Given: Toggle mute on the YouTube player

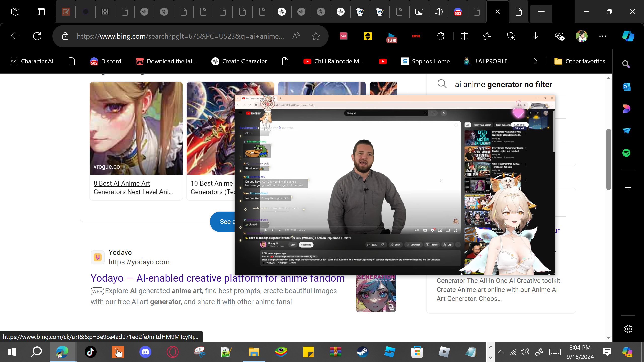Looking at the screenshot, I should coord(280,230).
